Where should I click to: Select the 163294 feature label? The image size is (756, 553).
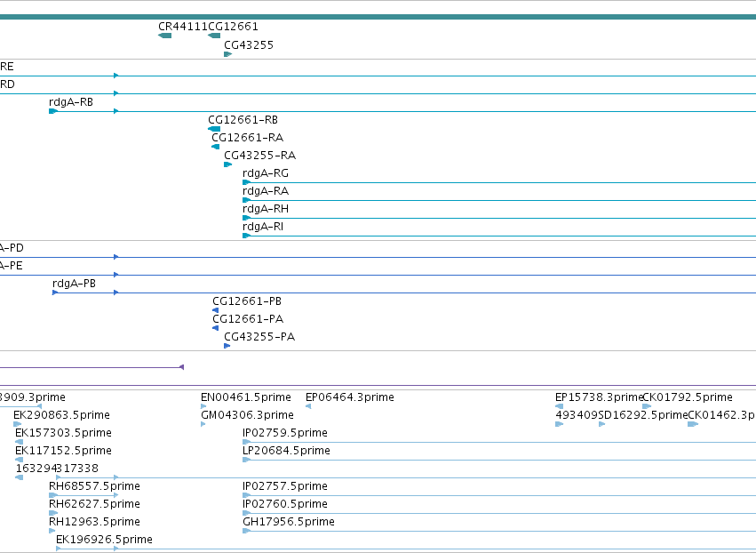[36, 469]
